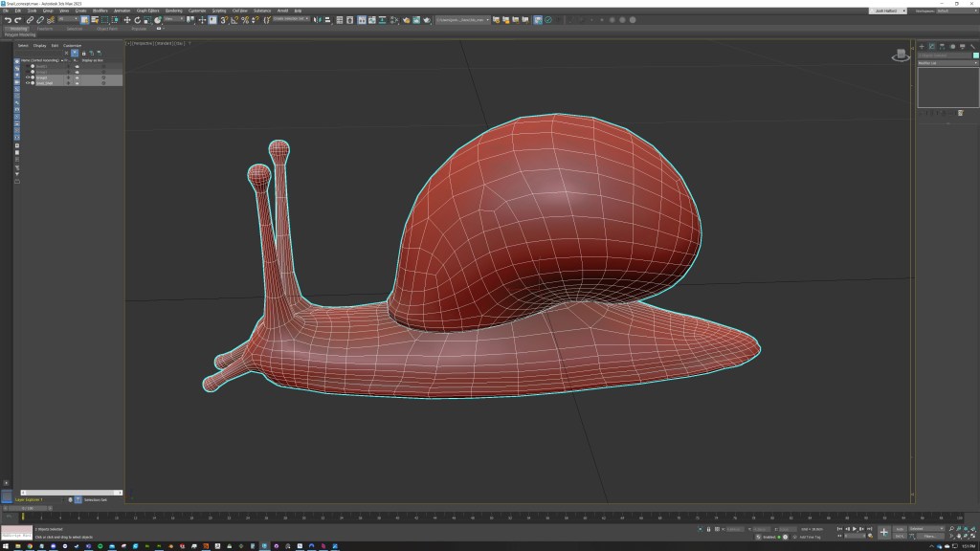This screenshot has height=551, width=980.
Task: Click the Undo arrow icon
Action: point(8,19)
